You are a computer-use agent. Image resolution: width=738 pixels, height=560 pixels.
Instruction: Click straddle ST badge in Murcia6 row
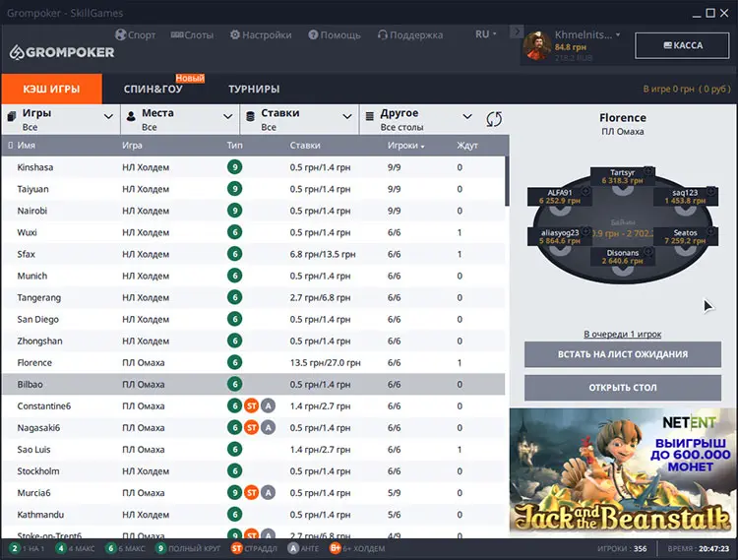point(251,493)
